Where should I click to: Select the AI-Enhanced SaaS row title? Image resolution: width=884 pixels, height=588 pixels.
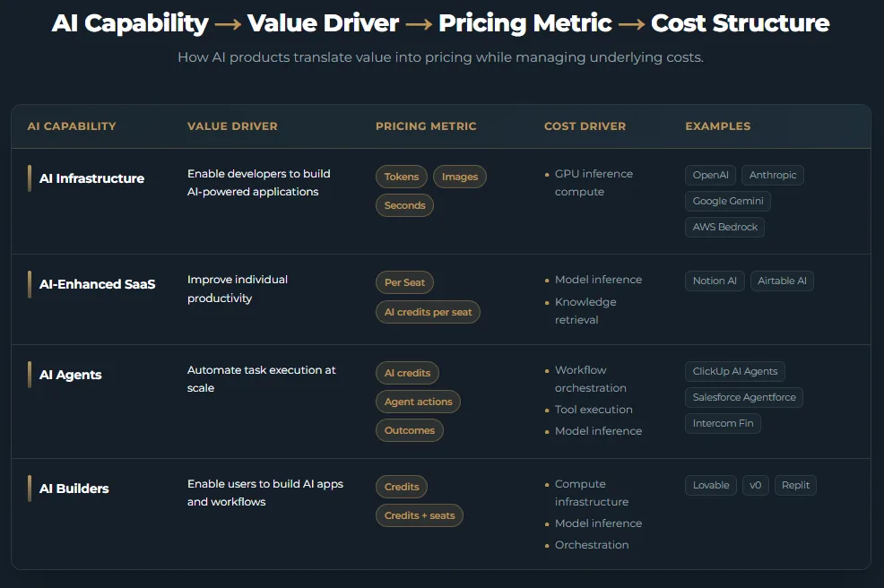[x=97, y=284]
